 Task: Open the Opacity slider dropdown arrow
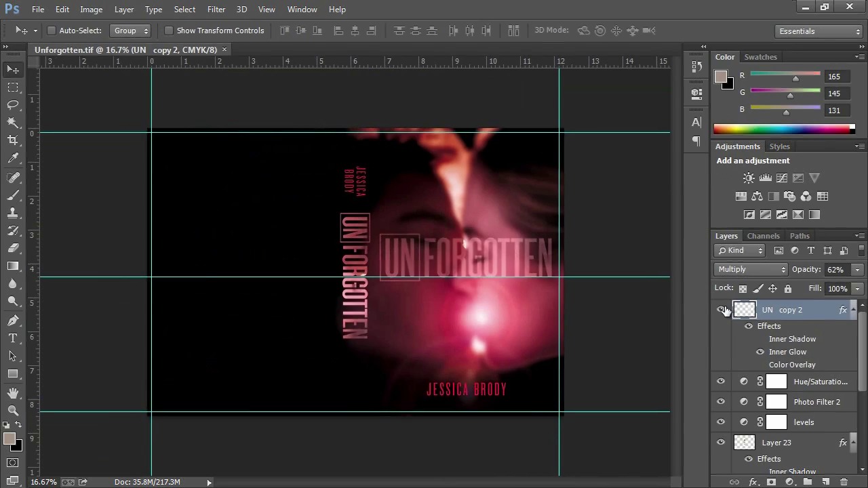tap(857, 270)
